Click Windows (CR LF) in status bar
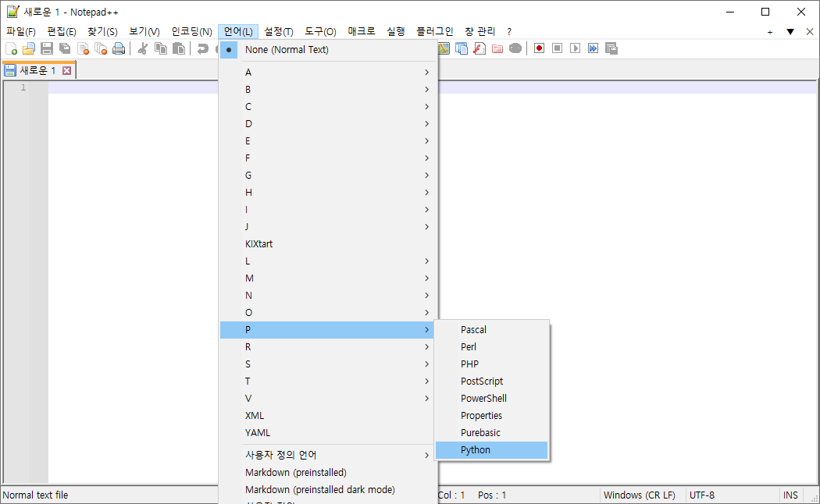This screenshot has height=504, width=820. point(639,495)
